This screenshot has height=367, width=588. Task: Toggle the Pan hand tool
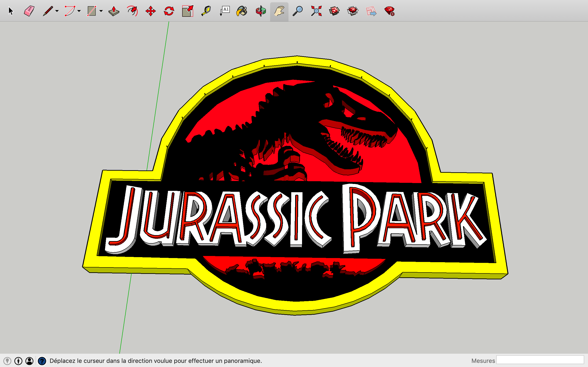click(x=279, y=11)
